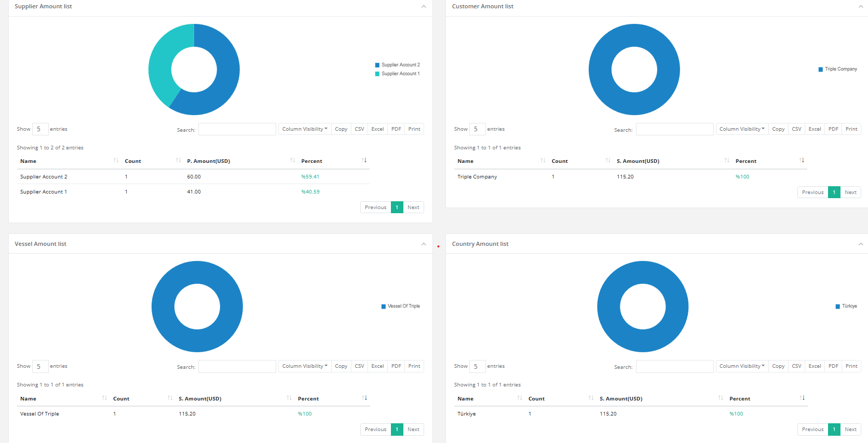Sort Vessel list by Percent column icon

coord(364,398)
